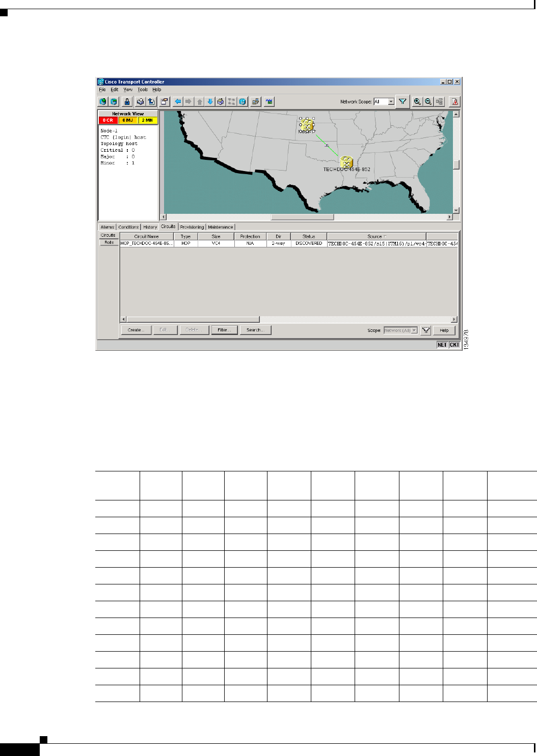Open the View menu
This screenshot has width=537, height=756.
pyautogui.click(x=128, y=90)
